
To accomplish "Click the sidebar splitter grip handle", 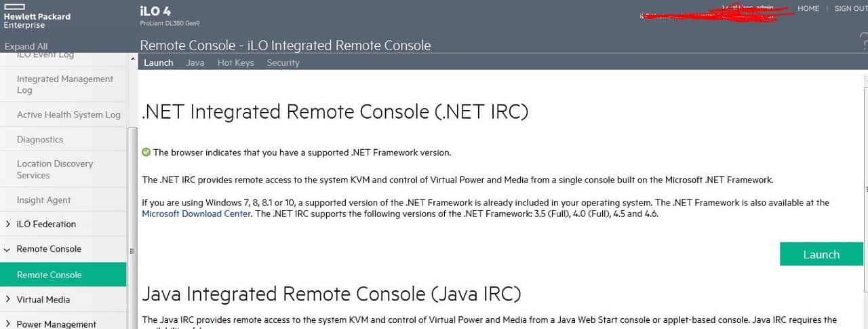I will coord(132,251).
